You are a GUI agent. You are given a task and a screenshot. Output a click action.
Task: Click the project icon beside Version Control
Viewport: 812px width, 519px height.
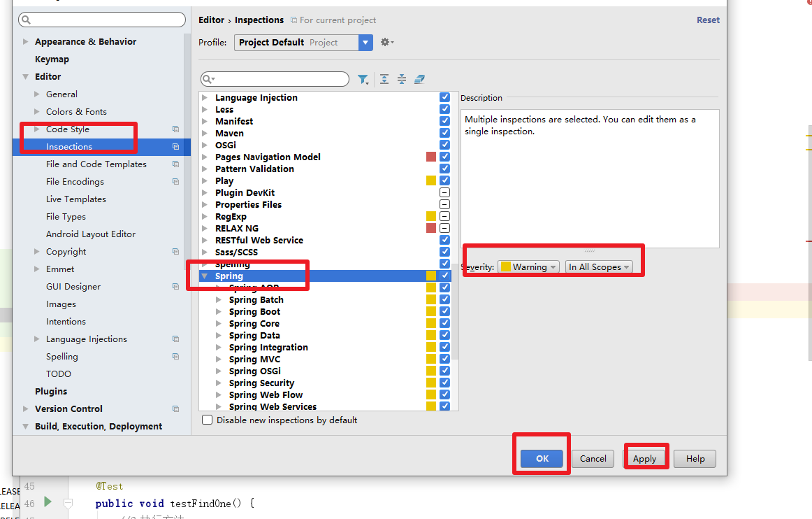pos(175,409)
